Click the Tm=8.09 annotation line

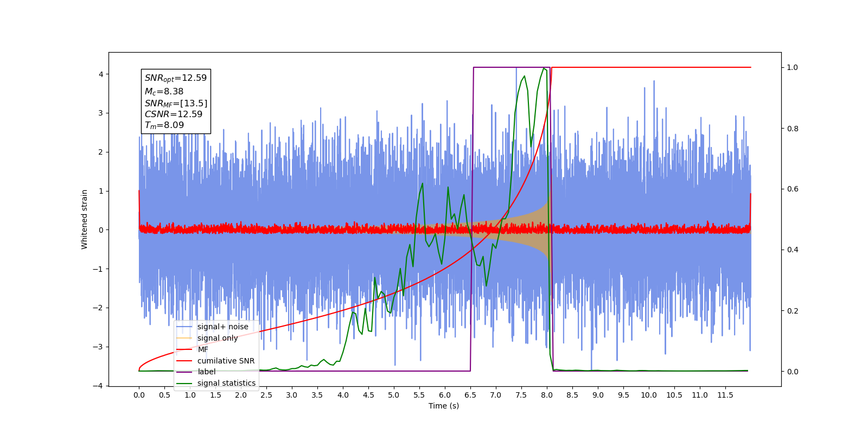164,125
